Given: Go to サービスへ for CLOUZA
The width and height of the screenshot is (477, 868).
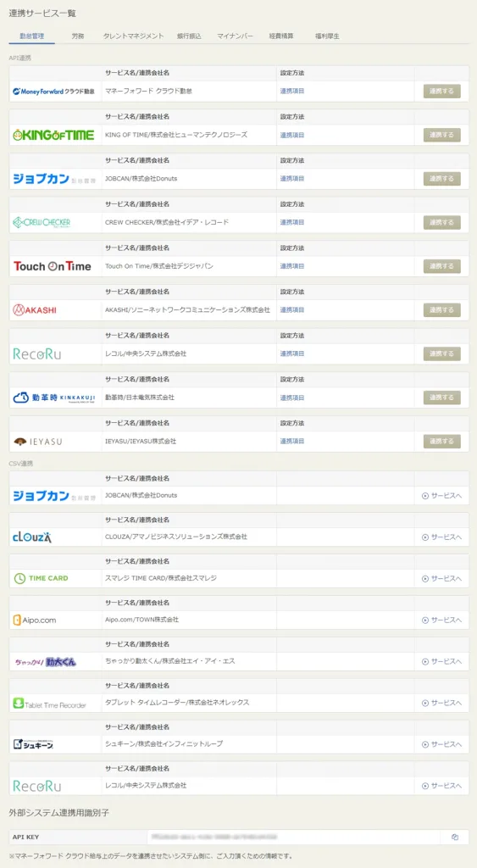Looking at the screenshot, I should pos(441,537).
